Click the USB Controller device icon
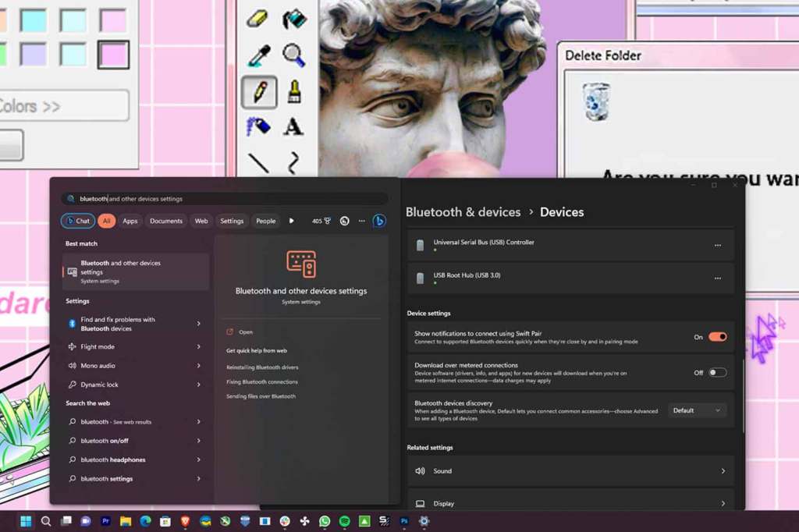Screen dimensions: 799x532 pyautogui.click(x=420, y=245)
